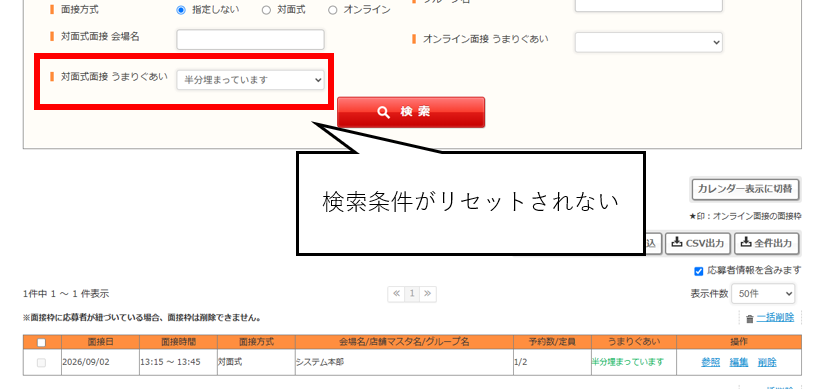Image resolution: width=814 pixels, height=389 pixels.
Task: Click the 13:15 ～ 13:45 time cell
Action: pos(179,363)
